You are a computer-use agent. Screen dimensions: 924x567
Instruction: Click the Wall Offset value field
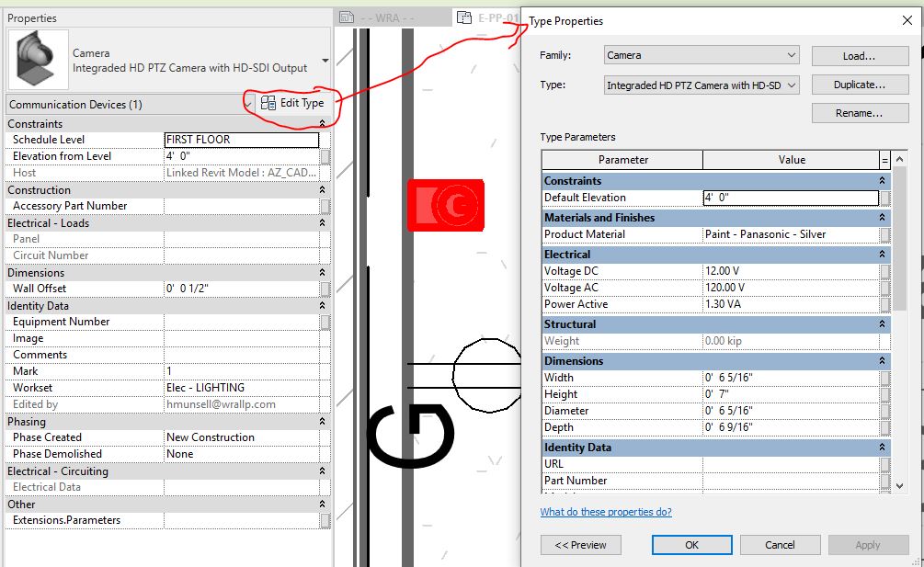tap(242, 289)
